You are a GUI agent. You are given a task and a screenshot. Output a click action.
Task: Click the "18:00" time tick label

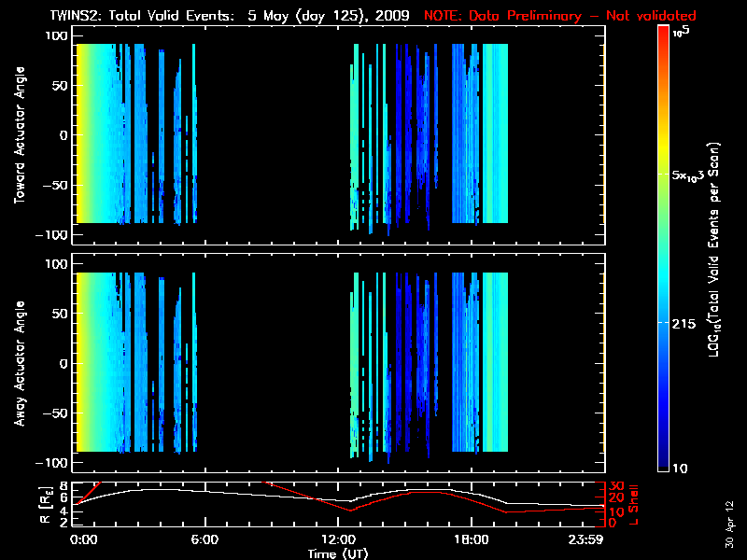(x=472, y=540)
